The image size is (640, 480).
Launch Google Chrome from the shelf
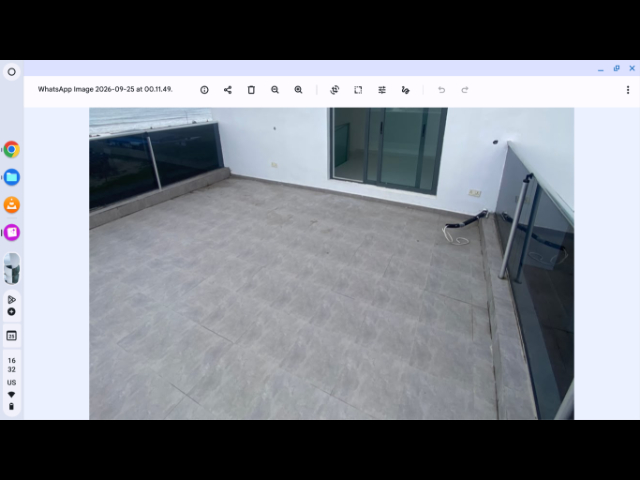coord(12,149)
